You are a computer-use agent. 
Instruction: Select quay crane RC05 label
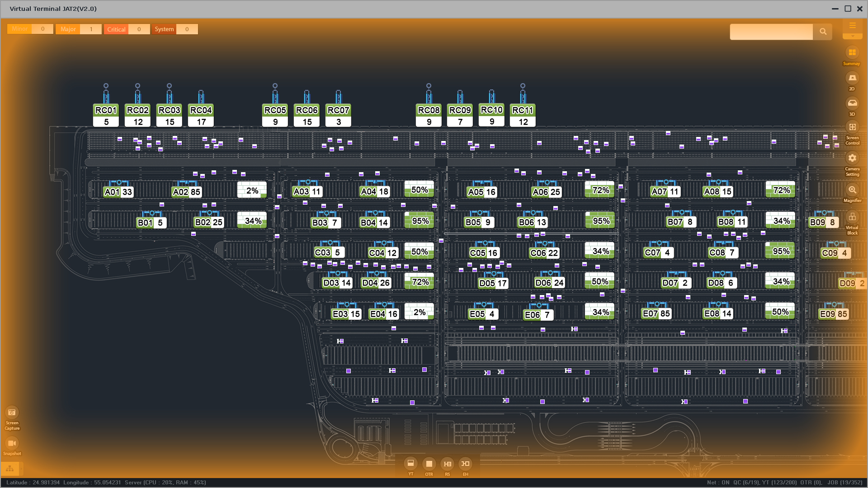pos(275,110)
